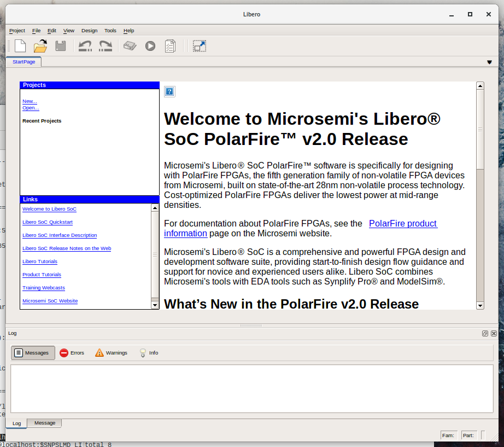Image resolution: width=504 pixels, height=447 pixels.
Task: Click the help question mark icon above welcome text
Action: point(169,91)
